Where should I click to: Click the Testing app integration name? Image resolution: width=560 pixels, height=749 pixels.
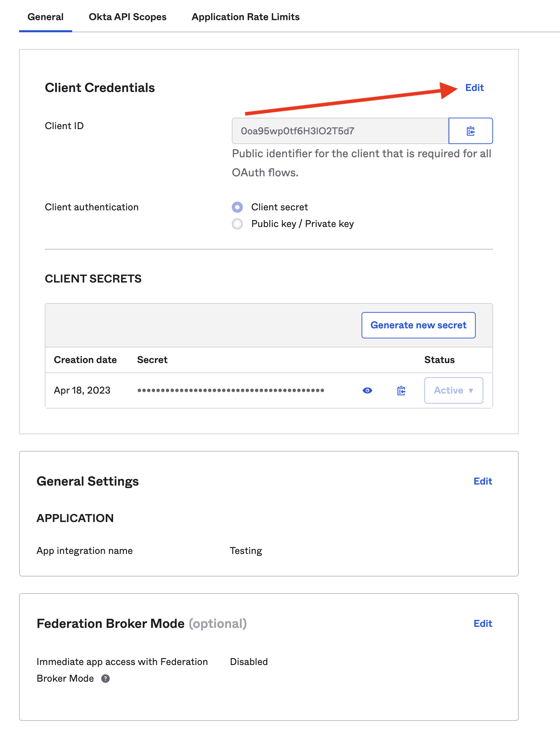[x=246, y=551]
